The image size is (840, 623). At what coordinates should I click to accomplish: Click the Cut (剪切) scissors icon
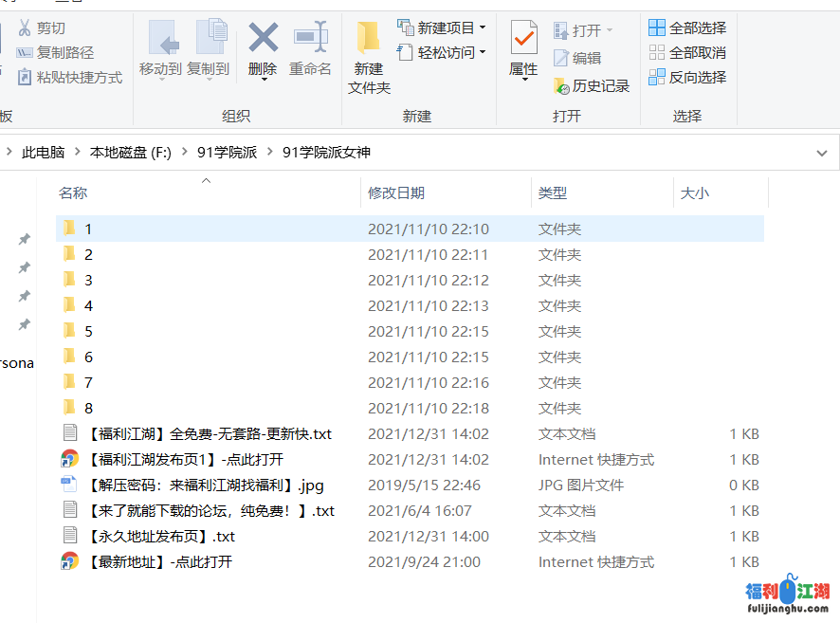tap(24, 28)
